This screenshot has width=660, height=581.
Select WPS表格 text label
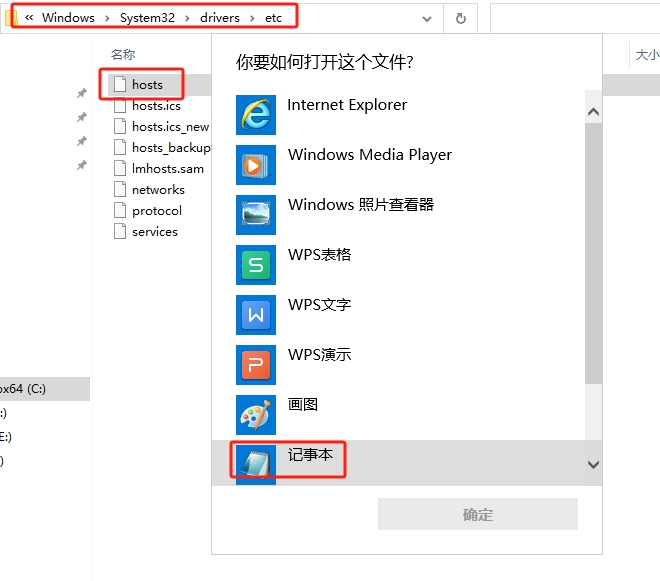[x=319, y=254]
